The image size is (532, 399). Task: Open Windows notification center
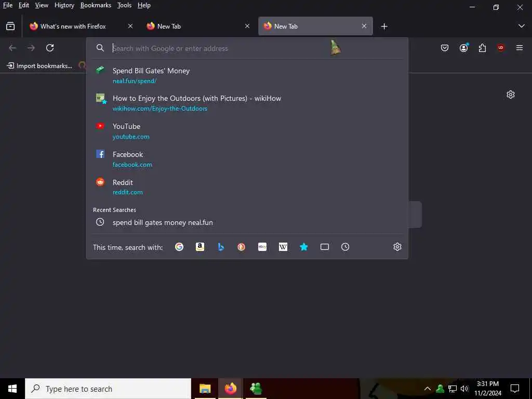(515, 389)
